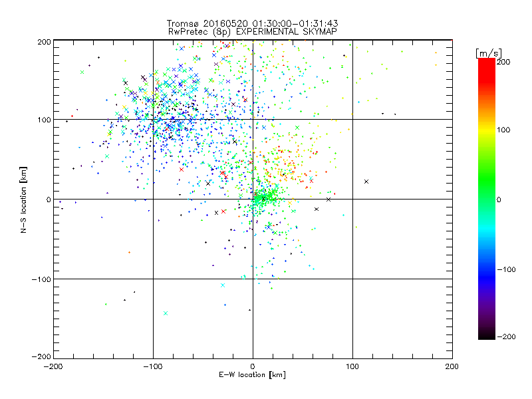Click the green X marker at far upper-left of plot
This screenshot has height=399, width=532.
click(x=82, y=72)
